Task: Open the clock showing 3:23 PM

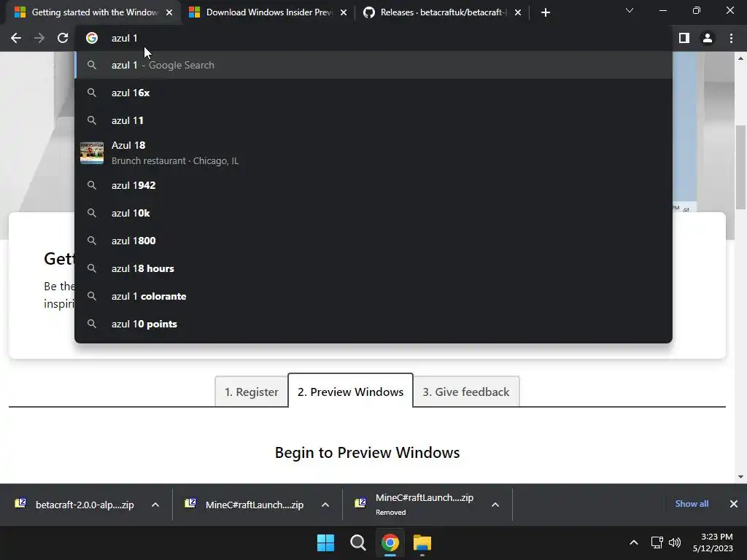Action: (713, 542)
